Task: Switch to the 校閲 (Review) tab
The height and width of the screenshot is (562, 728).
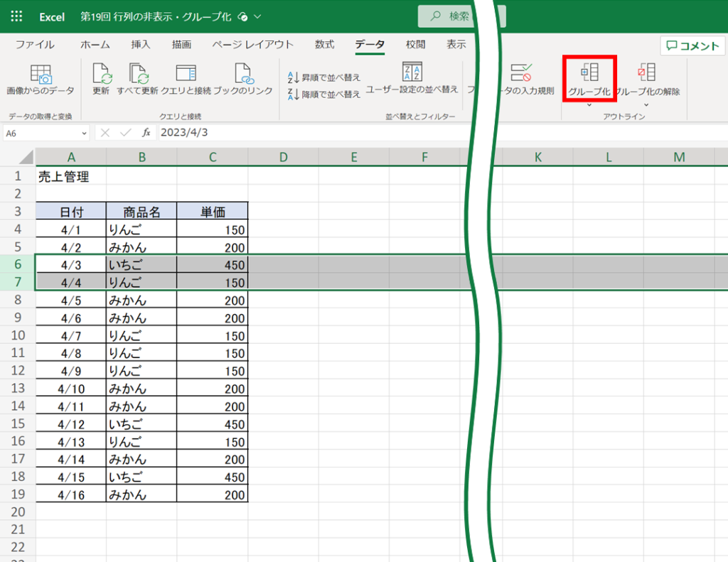Action: click(x=415, y=45)
